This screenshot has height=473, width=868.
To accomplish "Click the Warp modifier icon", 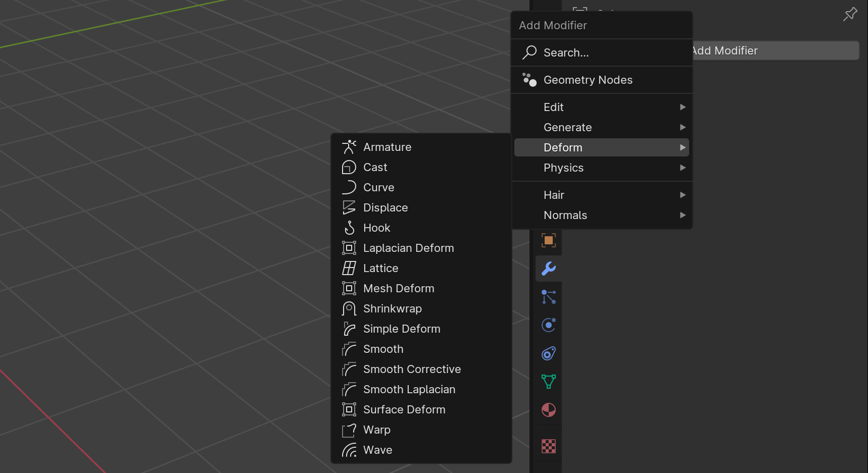I will [349, 430].
